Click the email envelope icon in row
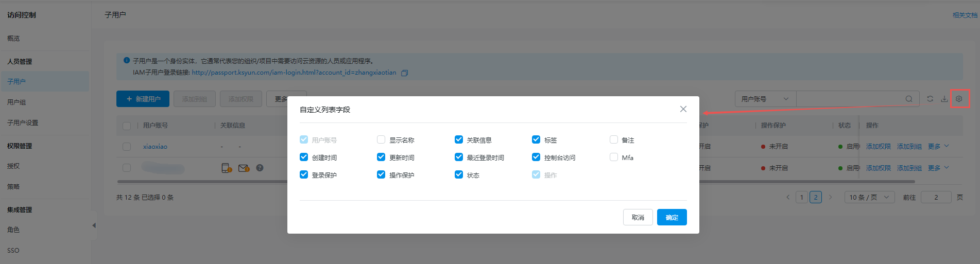The height and width of the screenshot is (264, 980). (x=243, y=168)
